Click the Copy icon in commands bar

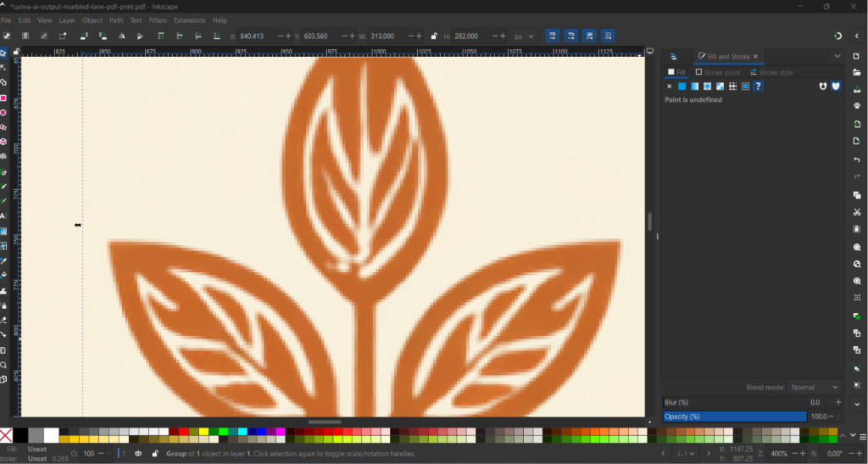(x=857, y=195)
